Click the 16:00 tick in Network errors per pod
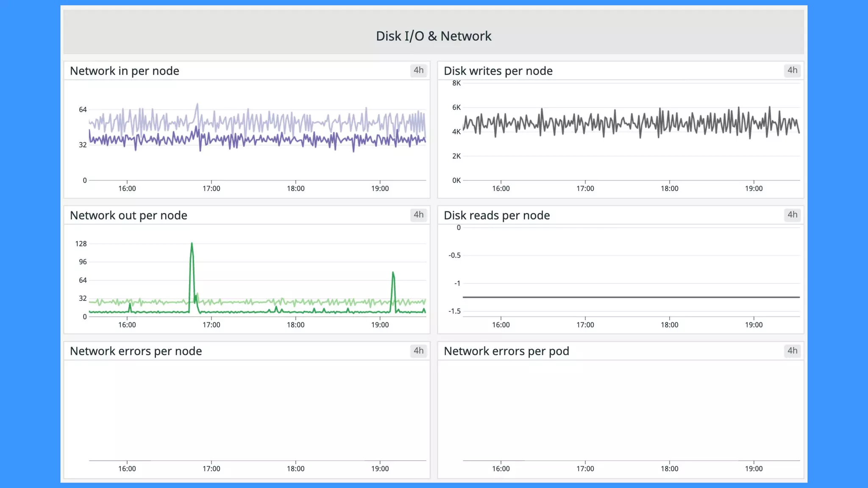The image size is (868, 488). click(x=501, y=469)
